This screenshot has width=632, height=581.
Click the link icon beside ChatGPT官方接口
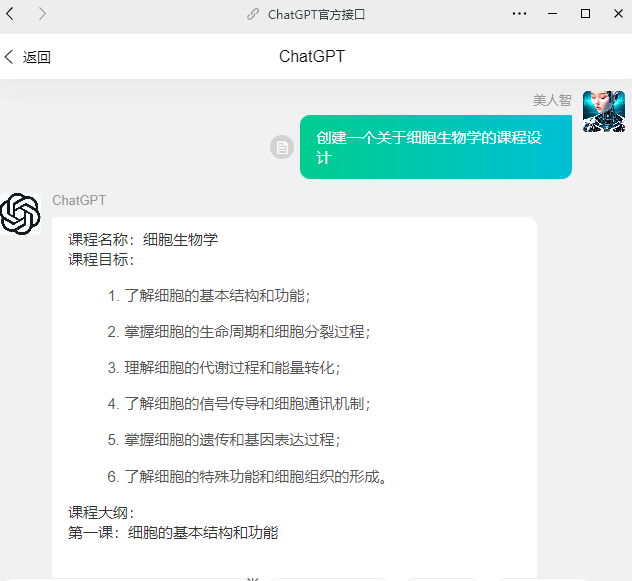[x=253, y=14]
